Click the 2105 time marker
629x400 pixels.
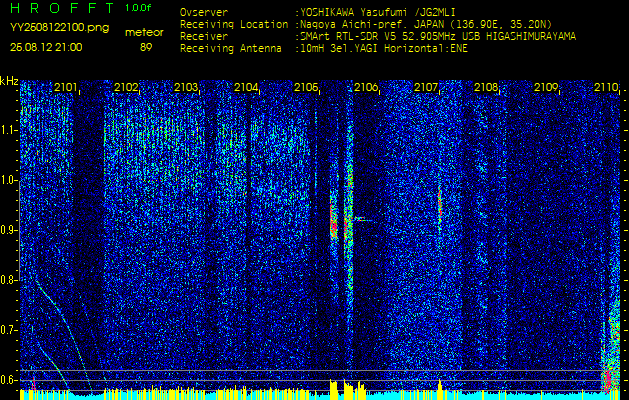pyautogui.click(x=306, y=87)
